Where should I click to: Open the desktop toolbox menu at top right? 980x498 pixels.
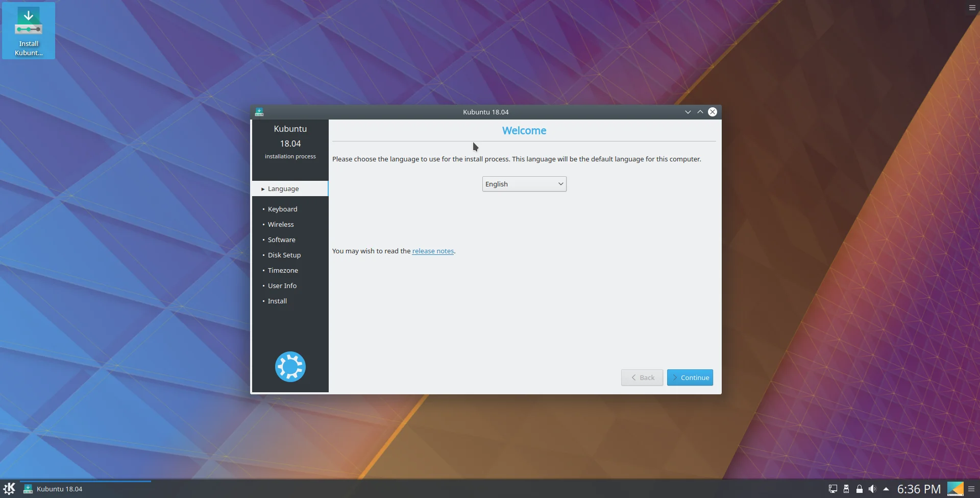point(972,8)
